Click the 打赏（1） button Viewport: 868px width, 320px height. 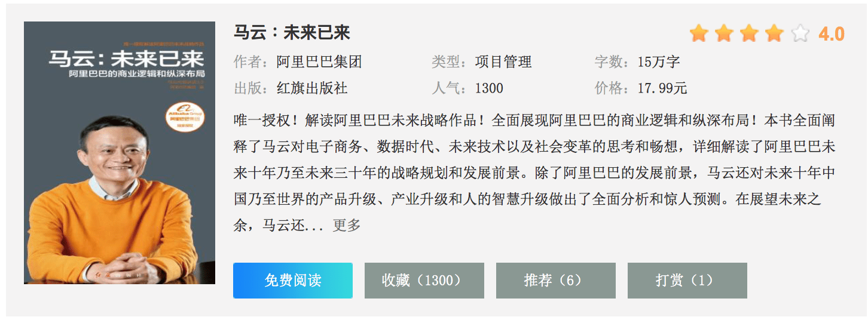tap(687, 281)
